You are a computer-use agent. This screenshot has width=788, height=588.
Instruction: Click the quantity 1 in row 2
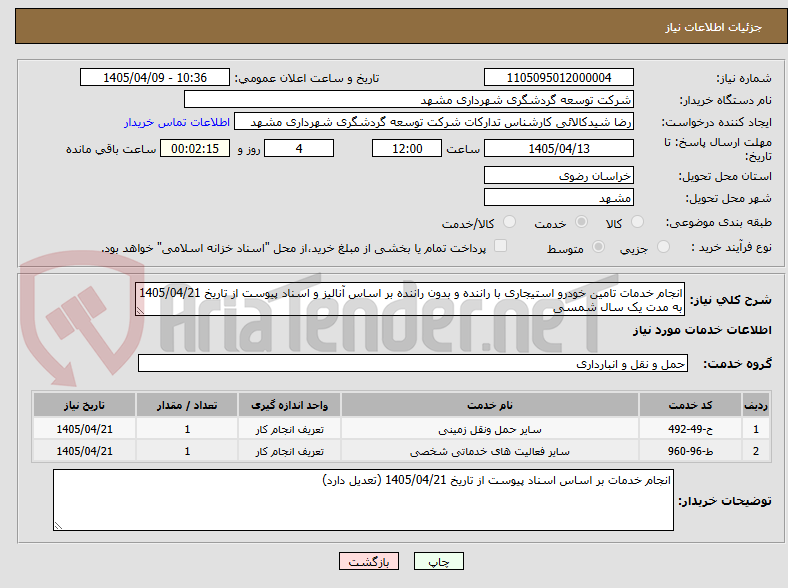pyautogui.click(x=187, y=451)
